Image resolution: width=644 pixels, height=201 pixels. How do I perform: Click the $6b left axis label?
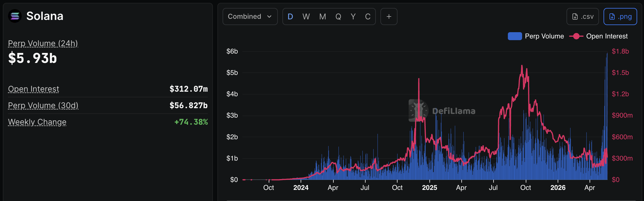232,51
